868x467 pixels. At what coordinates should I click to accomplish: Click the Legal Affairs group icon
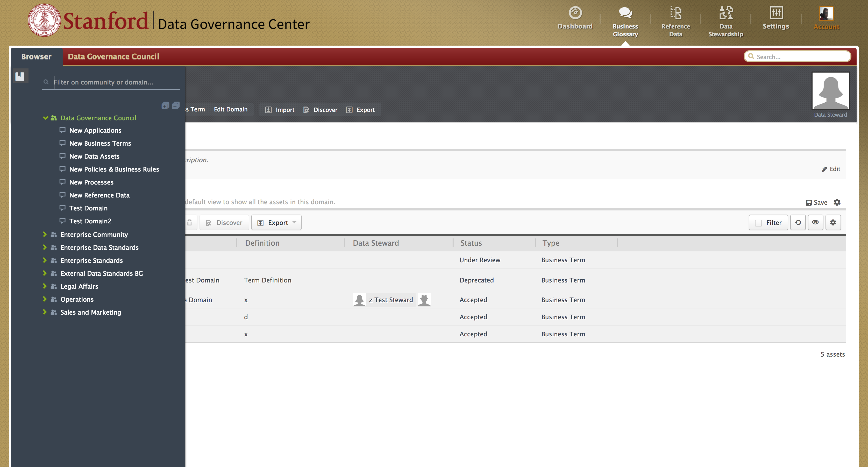click(54, 286)
